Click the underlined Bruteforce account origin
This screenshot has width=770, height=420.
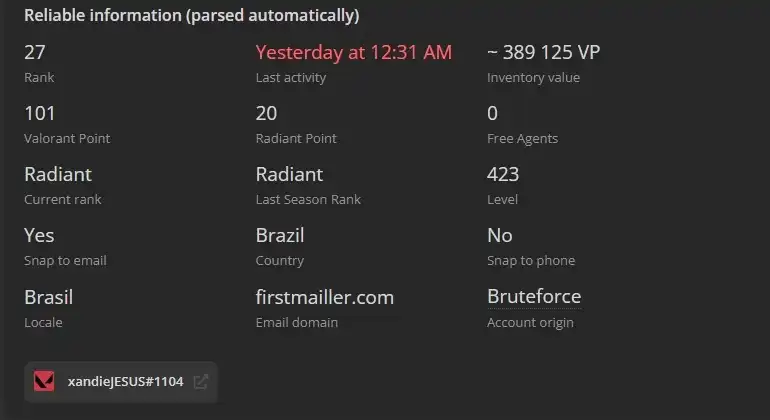534,297
